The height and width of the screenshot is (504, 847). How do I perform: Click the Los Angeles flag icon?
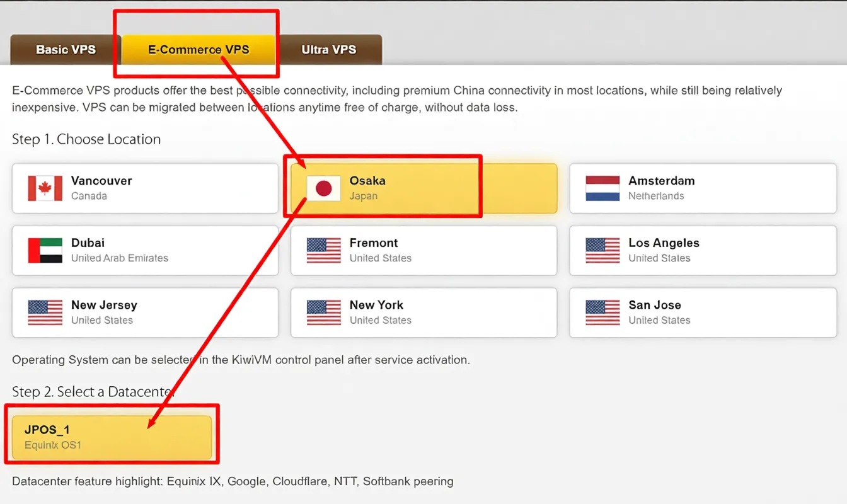(x=602, y=250)
